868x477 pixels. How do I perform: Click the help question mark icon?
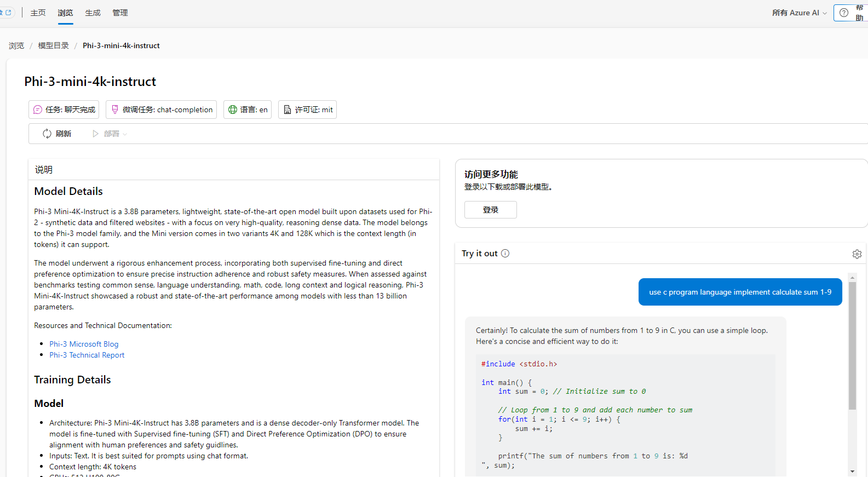(844, 13)
